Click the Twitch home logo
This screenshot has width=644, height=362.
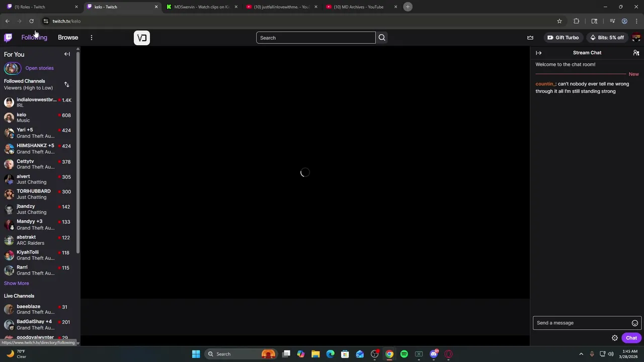[8, 37]
